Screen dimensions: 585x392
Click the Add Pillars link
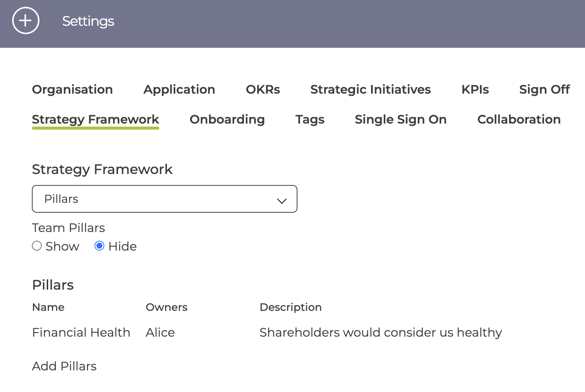tap(64, 366)
